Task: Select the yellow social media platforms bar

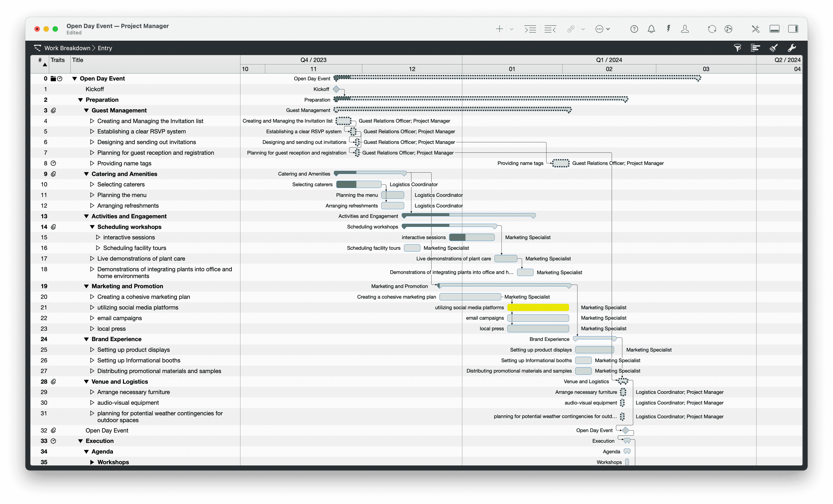Action: (x=538, y=307)
